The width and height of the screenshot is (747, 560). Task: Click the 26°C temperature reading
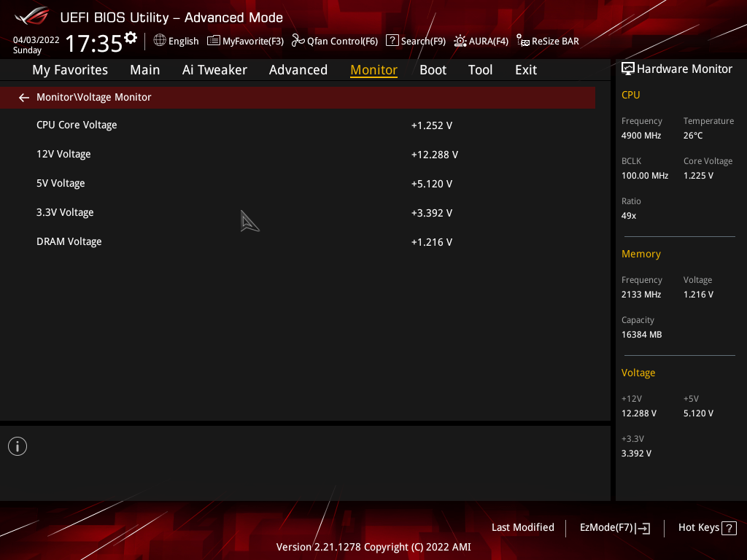[693, 136]
